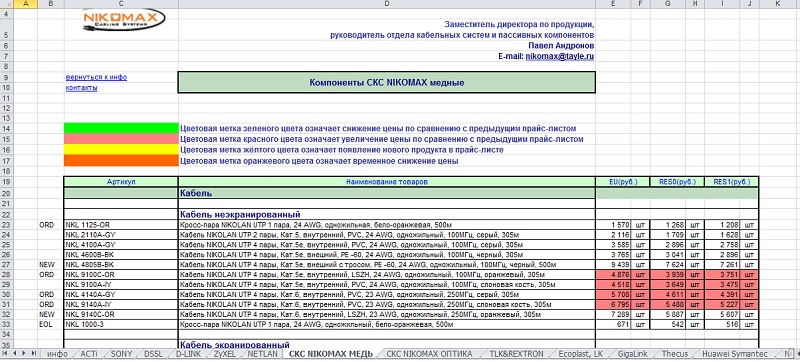Select column A header

click(25, 4)
